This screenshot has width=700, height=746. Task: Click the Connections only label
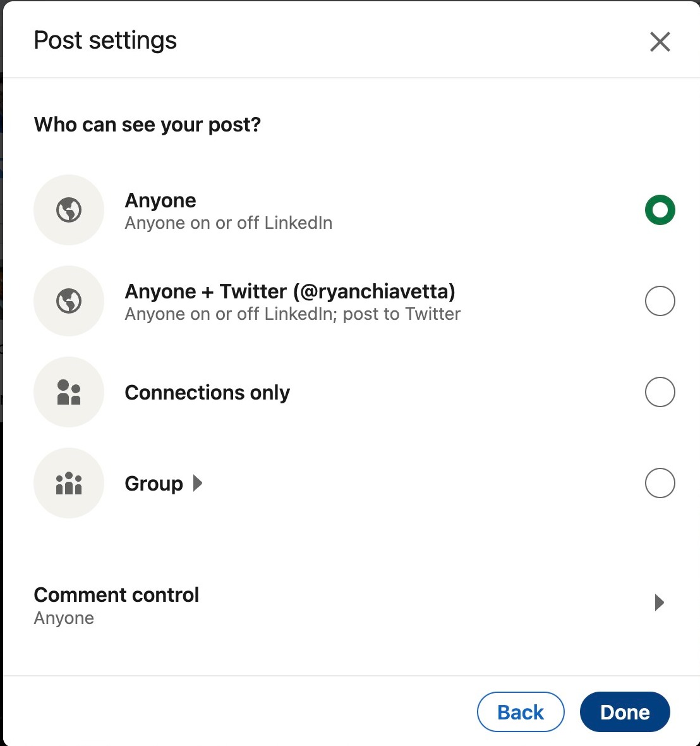[207, 393]
